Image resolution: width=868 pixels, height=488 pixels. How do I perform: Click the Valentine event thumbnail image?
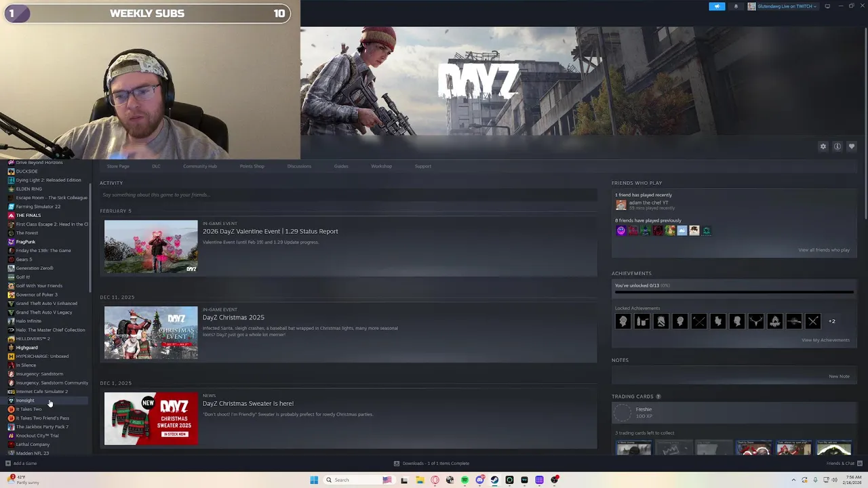tap(151, 246)
